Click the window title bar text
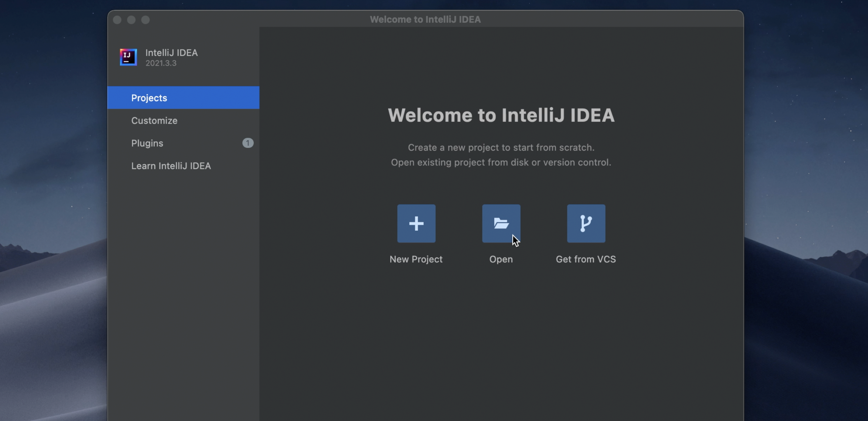This screenshot has height=421, width=868. pos(425,20)
